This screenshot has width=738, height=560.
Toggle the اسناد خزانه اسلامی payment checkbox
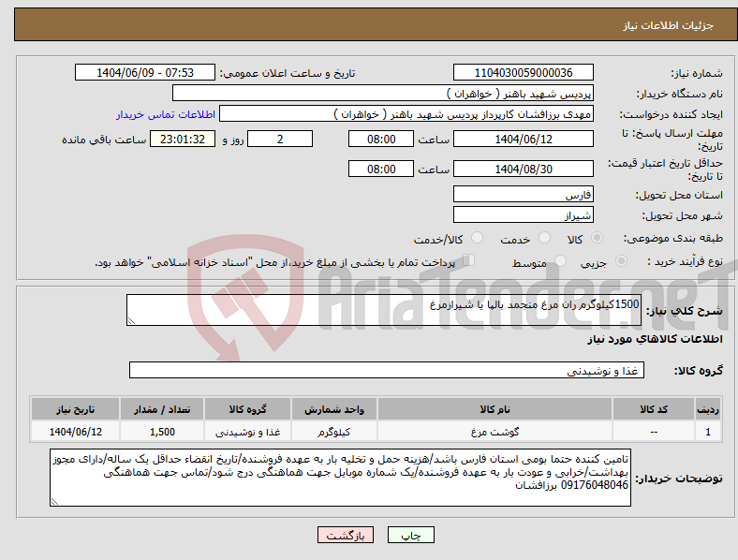468,260
